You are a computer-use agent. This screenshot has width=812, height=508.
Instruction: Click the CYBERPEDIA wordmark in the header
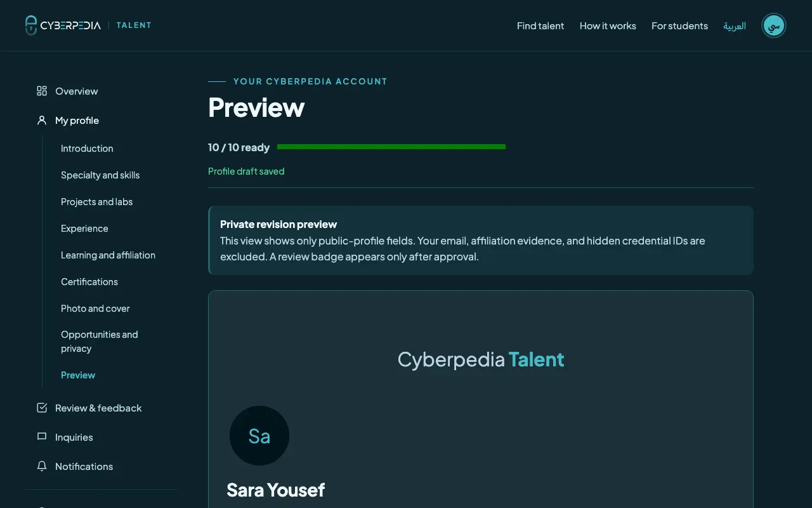(70, 25)
